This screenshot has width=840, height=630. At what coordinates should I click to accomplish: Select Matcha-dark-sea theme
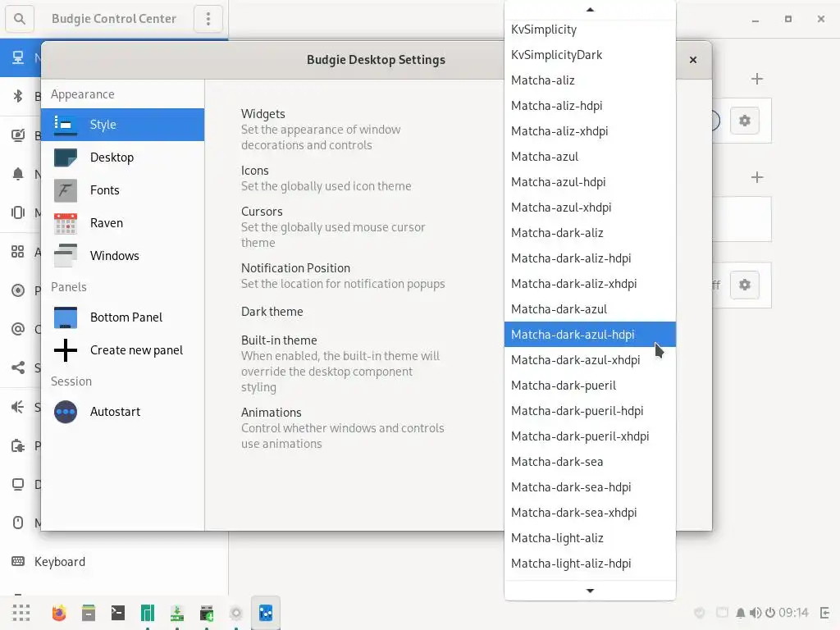(x=590, y=462)
